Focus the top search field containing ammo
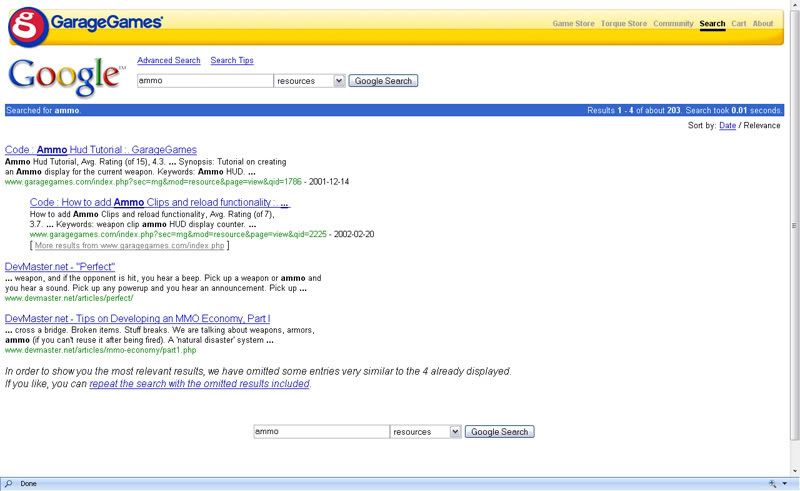 [204, 81]
